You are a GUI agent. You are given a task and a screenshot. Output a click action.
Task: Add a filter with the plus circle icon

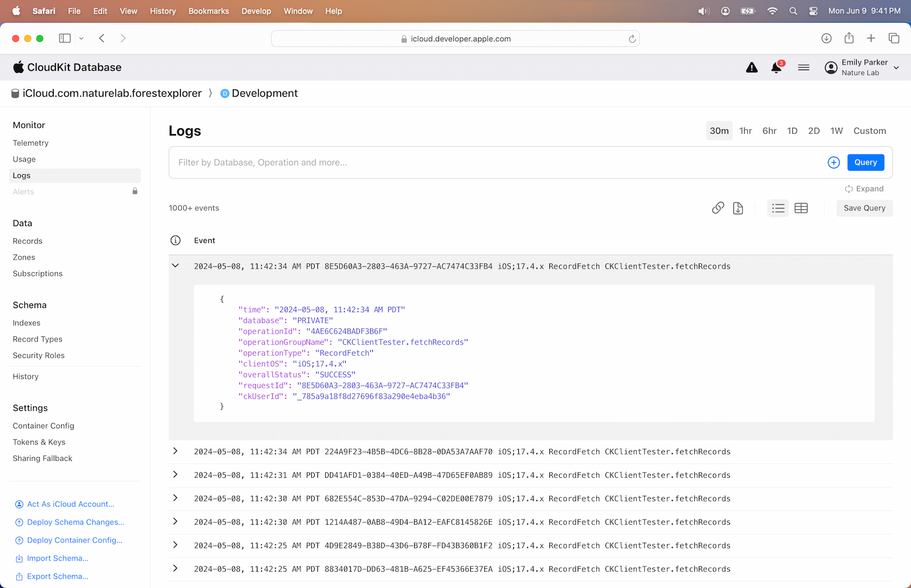tap(833, 163)
